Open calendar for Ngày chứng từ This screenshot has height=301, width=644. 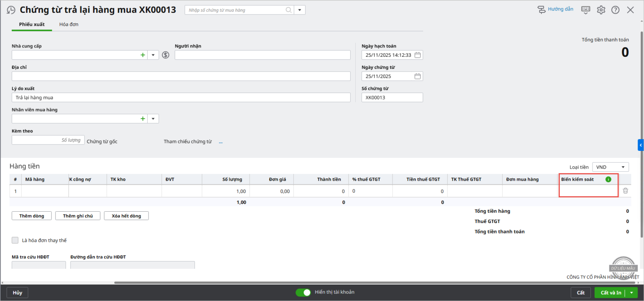pyautogui.click(x=417, y=76)
